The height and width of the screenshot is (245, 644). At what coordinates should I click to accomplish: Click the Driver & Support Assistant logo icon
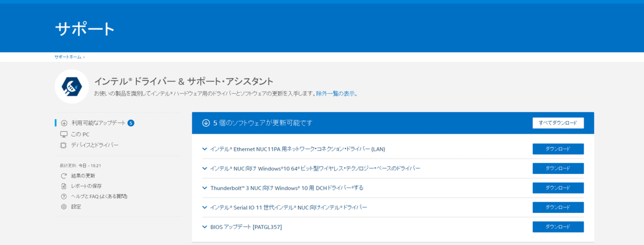pos(71,86)
